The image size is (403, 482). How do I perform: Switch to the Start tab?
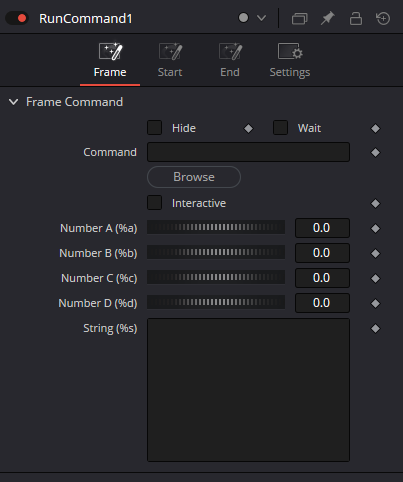(170, 60)
